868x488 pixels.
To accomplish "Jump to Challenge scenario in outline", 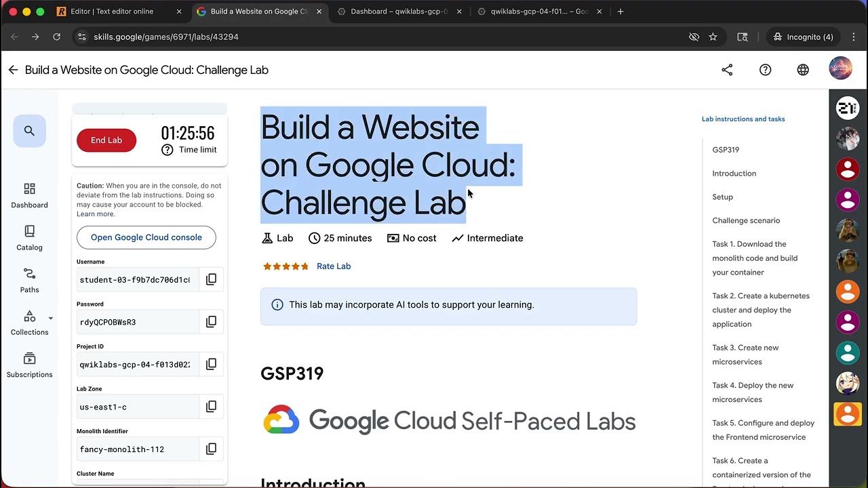I will tap(746, 221).
